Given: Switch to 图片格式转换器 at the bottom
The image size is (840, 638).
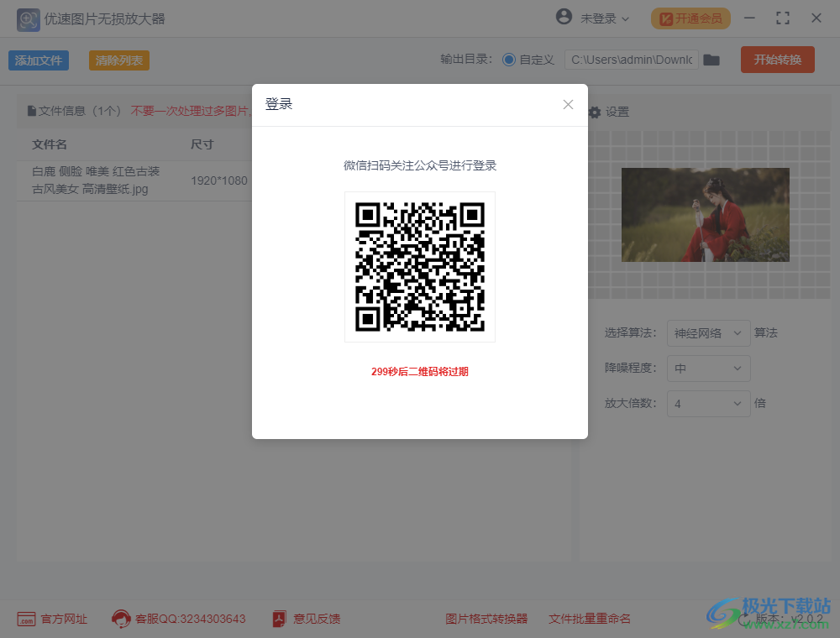Looking at the screenshot, I should click(488, 619).
